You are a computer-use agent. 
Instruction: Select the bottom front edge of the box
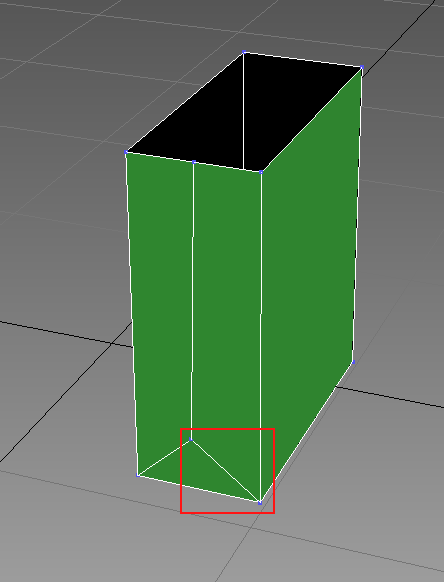click(x=199, y=489)
